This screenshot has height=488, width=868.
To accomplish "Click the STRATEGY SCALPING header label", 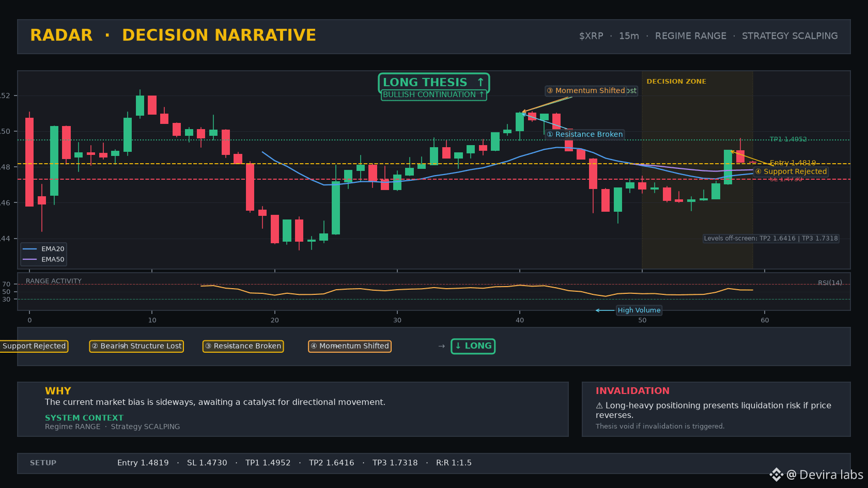I will coord(789,36).
